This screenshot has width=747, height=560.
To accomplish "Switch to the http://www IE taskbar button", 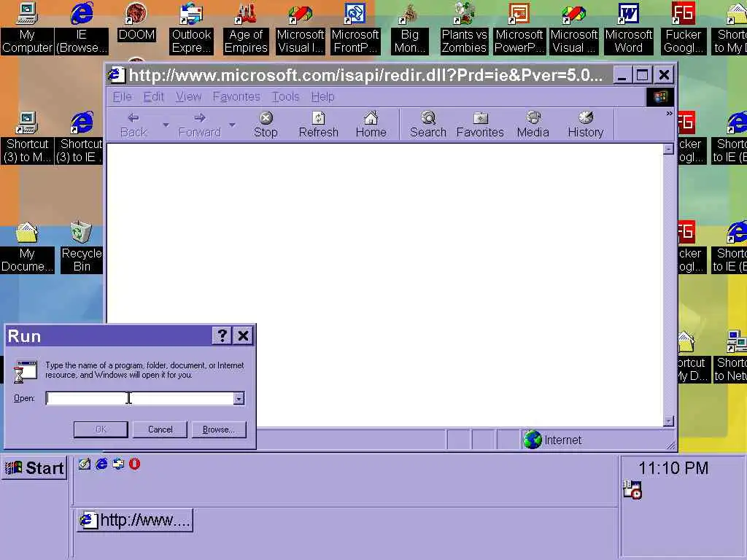I will pos(135,520).
